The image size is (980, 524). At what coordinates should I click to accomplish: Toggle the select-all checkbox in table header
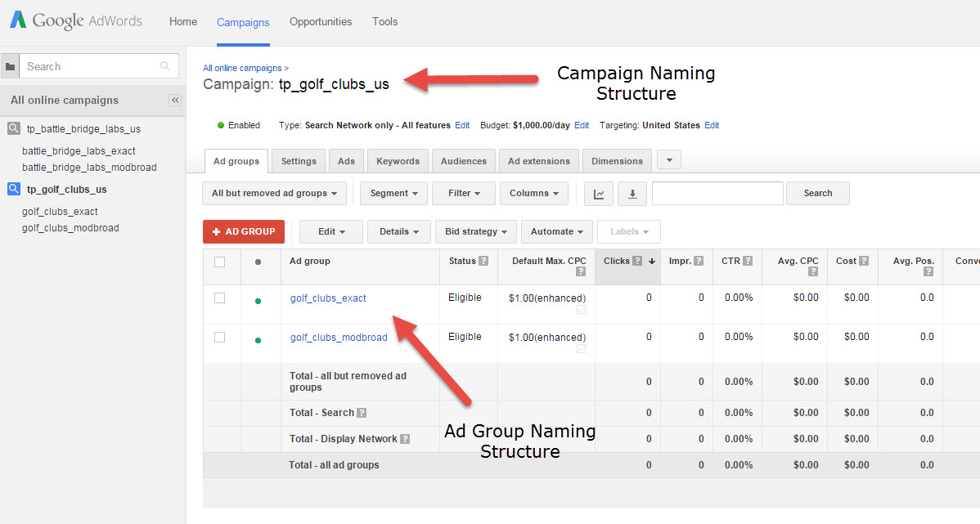pos(219,262)
